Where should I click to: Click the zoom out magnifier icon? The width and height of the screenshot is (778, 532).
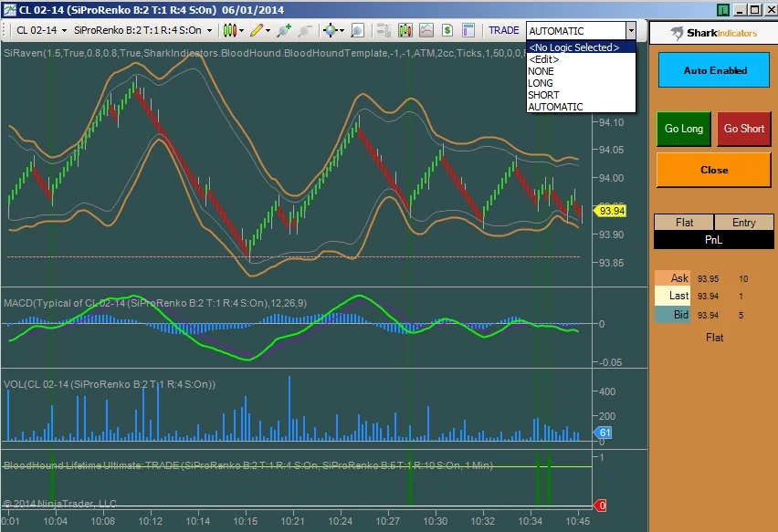pos(305,30)
